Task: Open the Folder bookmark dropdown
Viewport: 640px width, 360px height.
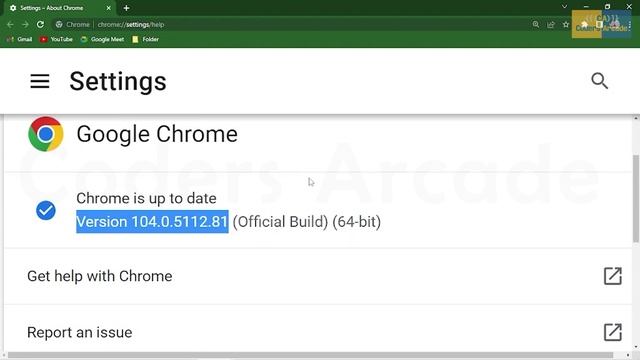Action: point(146,39)
